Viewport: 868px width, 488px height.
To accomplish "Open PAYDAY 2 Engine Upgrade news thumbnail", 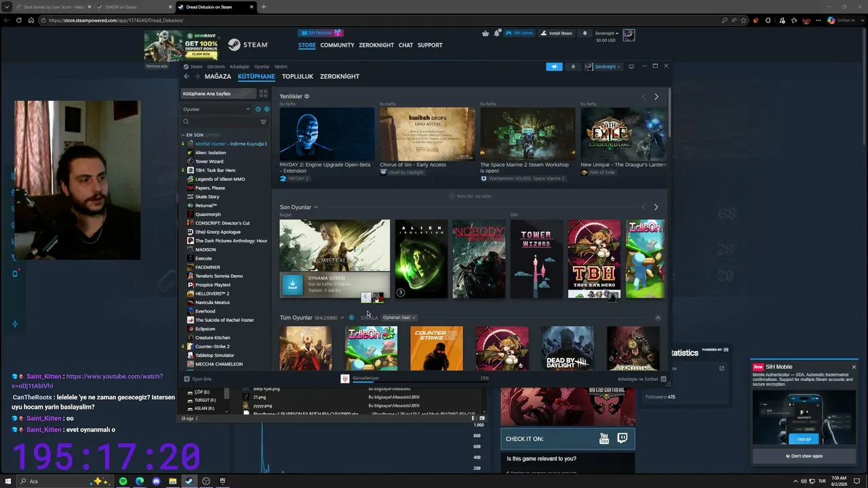I will tap(327, 134).
